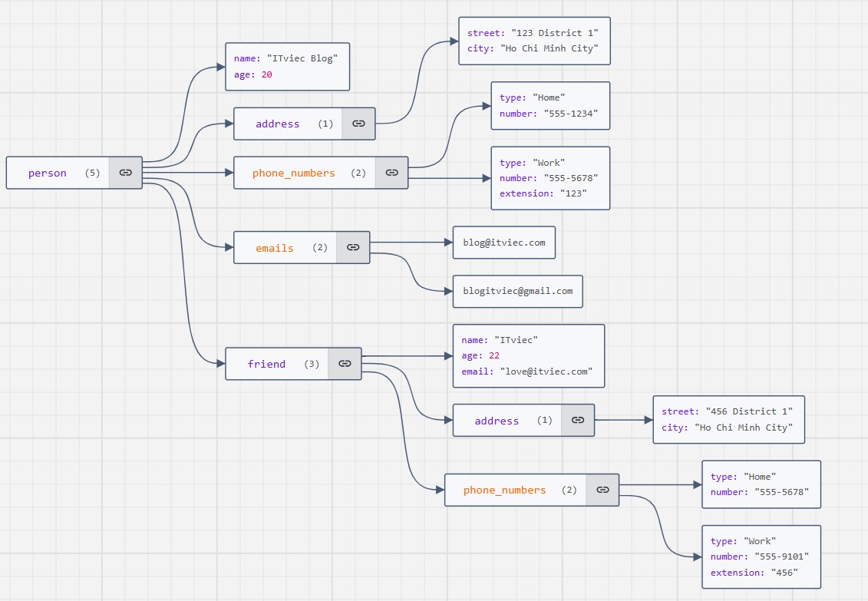
Task: Click the extension "456" text
Action: [754, 573]
